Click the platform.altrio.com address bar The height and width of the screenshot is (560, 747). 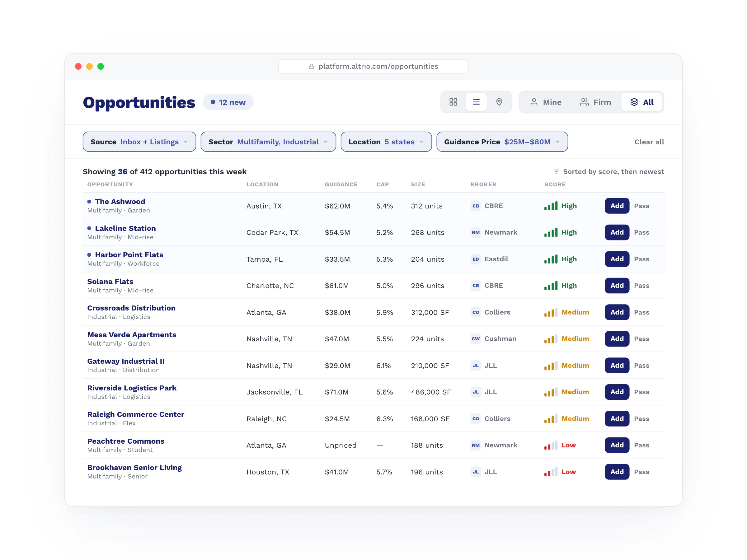click(x=373, y=67)
